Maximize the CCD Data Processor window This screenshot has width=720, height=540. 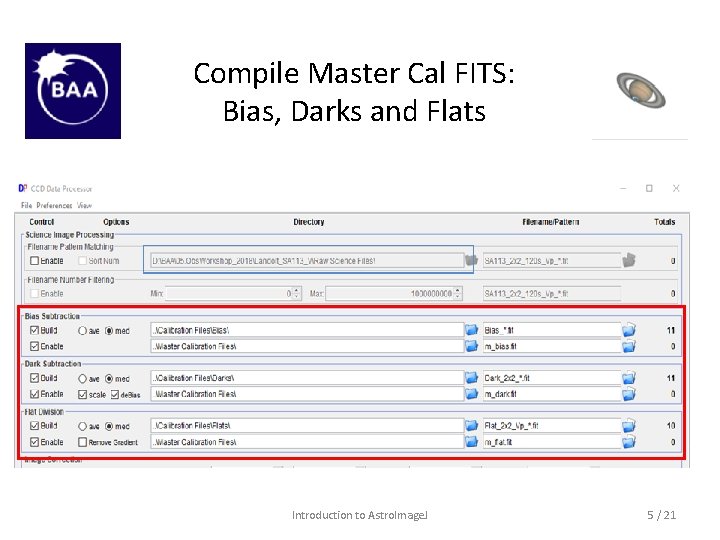[x=649, y=188]
